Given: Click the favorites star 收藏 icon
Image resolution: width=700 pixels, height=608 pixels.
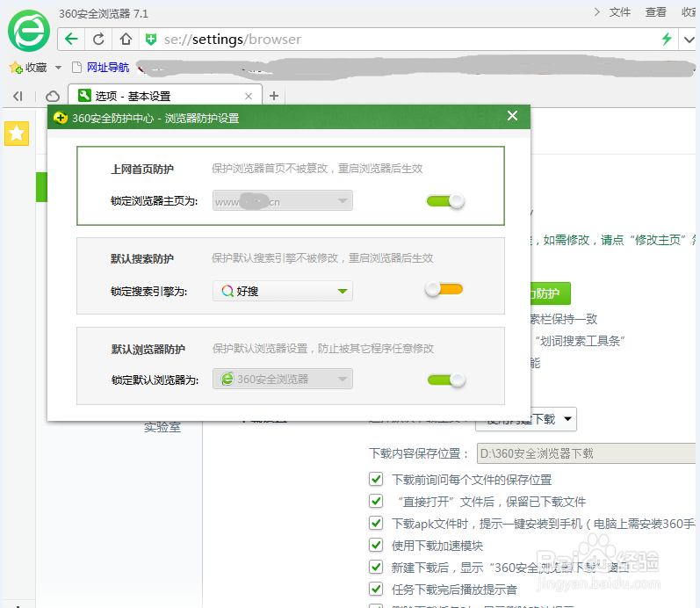Looking at the screenshot, I should coord(16,68).
